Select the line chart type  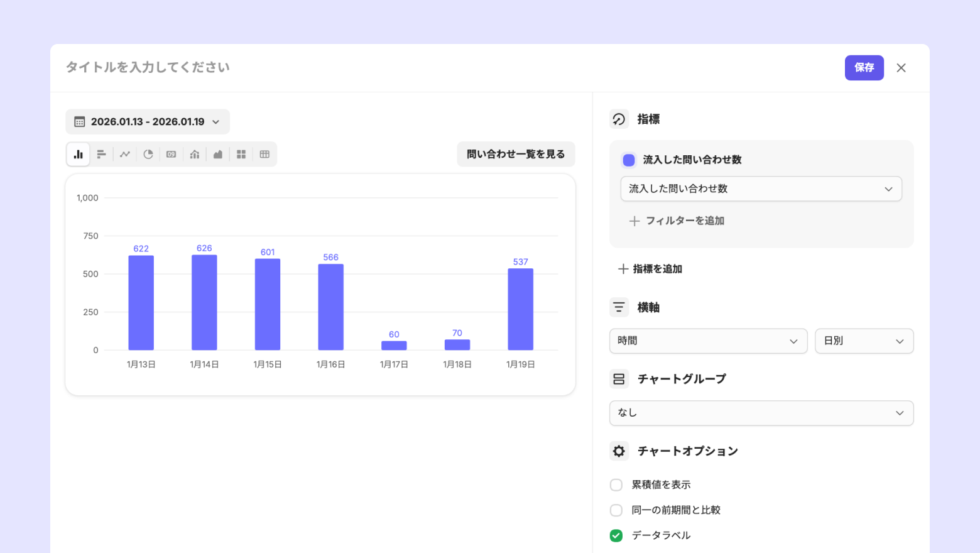click(125, 155)
